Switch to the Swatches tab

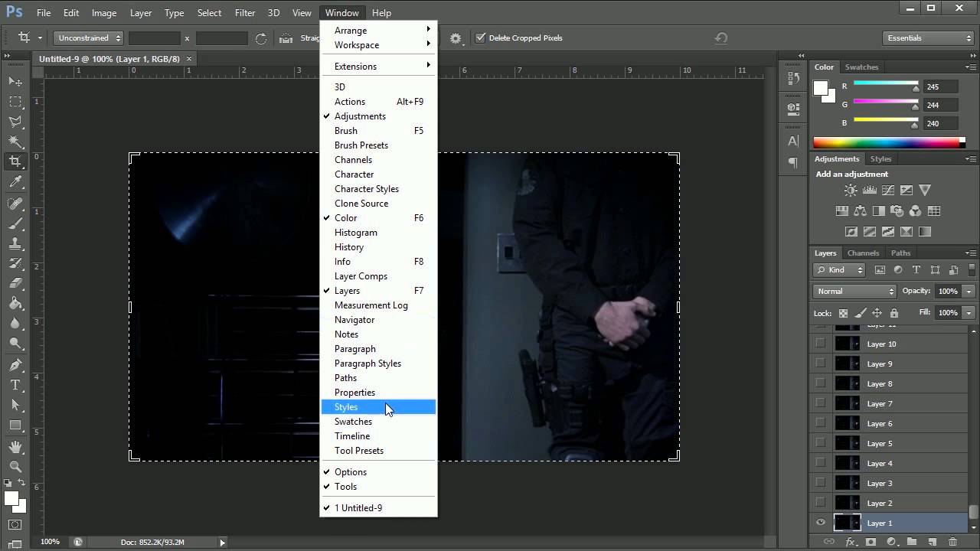(x=861, y=67)
